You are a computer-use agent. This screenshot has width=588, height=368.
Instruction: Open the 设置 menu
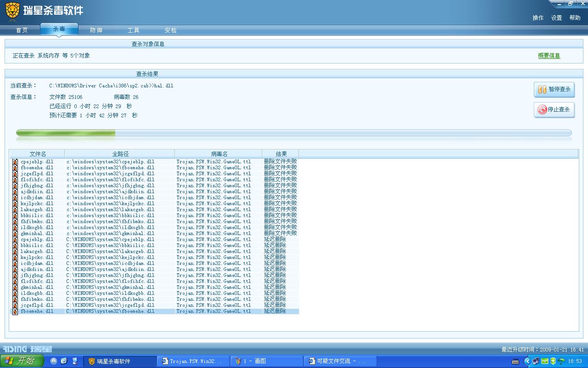pos(556,18)
